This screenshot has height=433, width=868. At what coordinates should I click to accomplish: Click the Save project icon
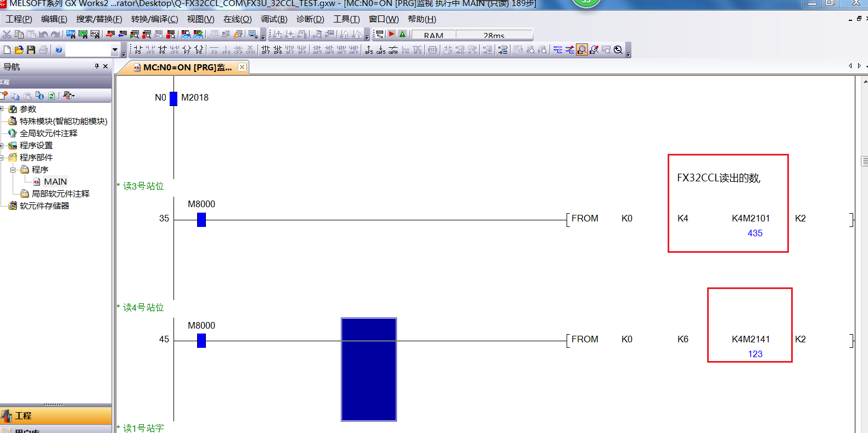tap(31, 50)
